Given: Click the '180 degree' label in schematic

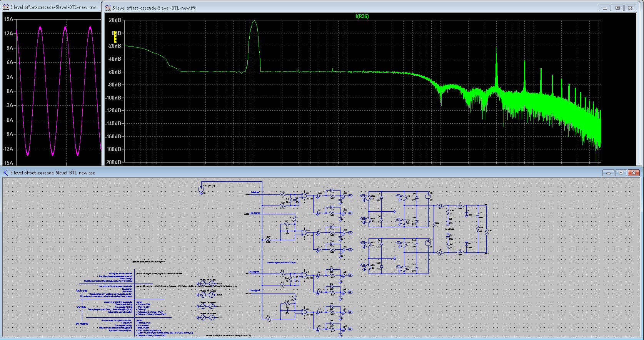Looking at the screenshot, I should (254, 272).
